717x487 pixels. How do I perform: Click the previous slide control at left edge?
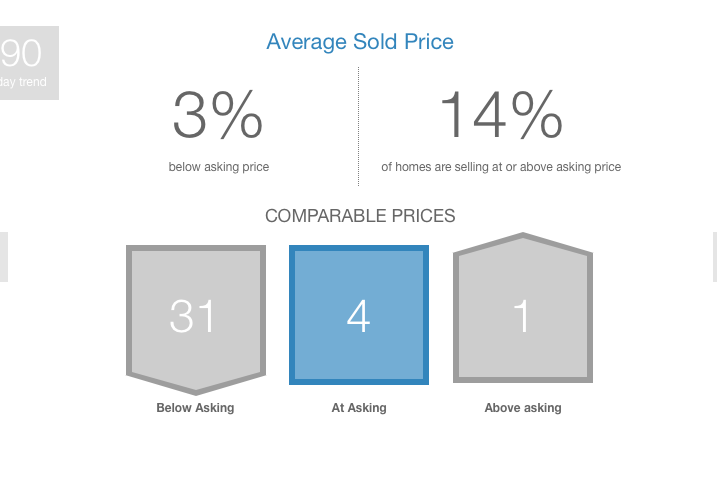[4, 257]
